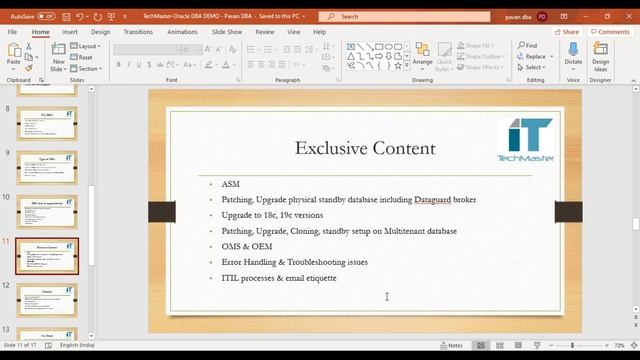Open the font color picker
Image resolution: width=640 pixels, height=360 pixels.
pyautogui.click(x=226, y=64)
